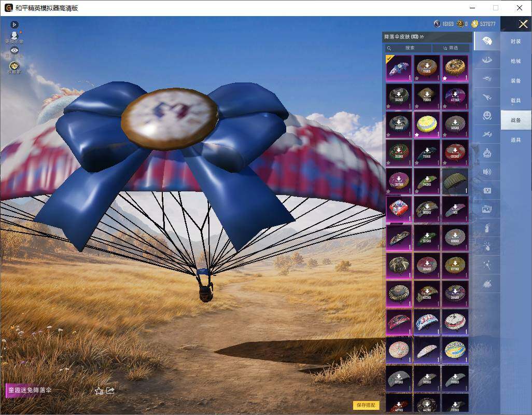Open the boat-shaped category icon in sidebar

[487, 60]
